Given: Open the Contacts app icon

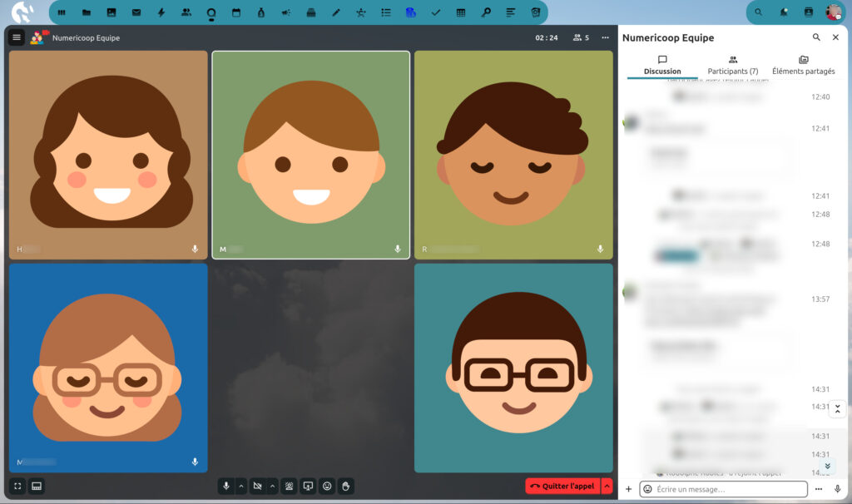Looking at the screenshot, I should [x=186, y=12].
